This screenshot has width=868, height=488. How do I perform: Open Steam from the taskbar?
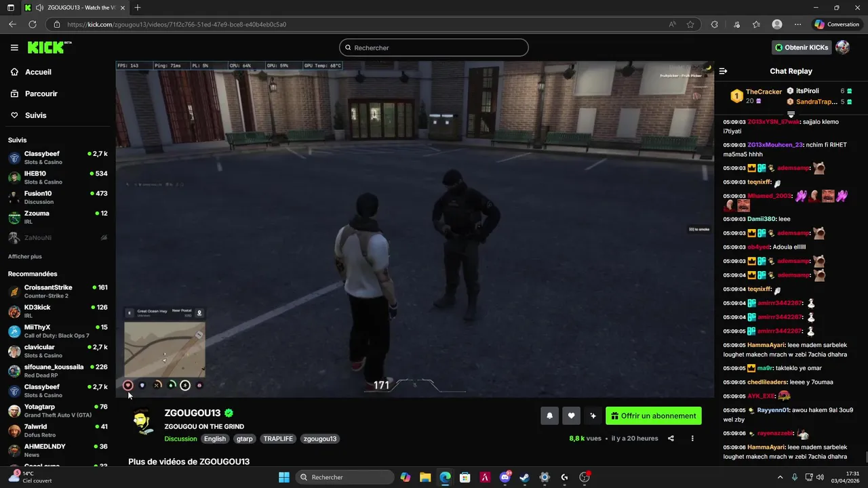[x=525, y=477]
